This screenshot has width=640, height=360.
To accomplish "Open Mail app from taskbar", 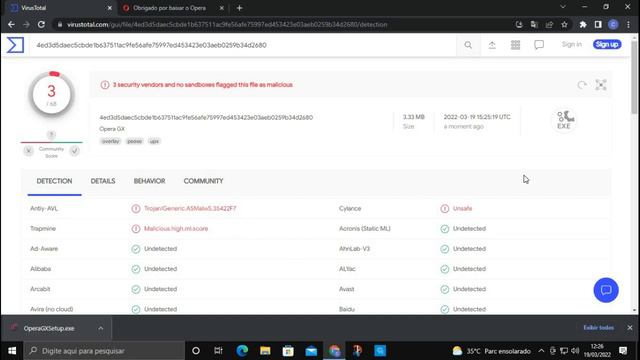I will point(311,351).
